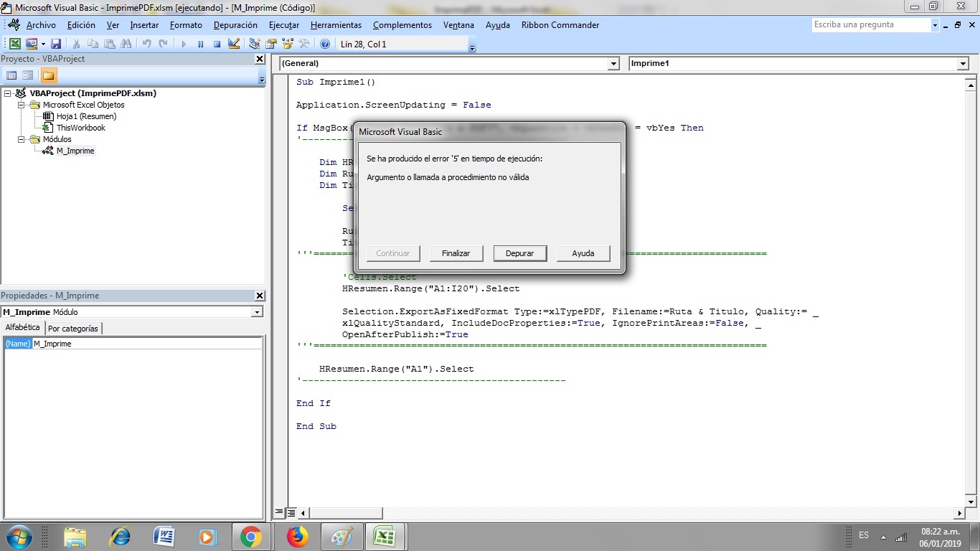
Task: Open Find with the binoculars icon
Action: coord(126,44)
